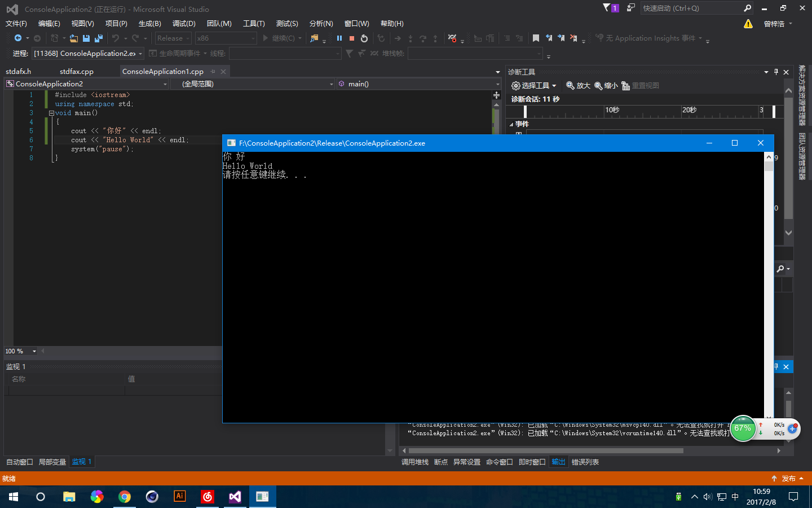Open Find in Files icon
The image size is (812, 508).
(314, 38)
